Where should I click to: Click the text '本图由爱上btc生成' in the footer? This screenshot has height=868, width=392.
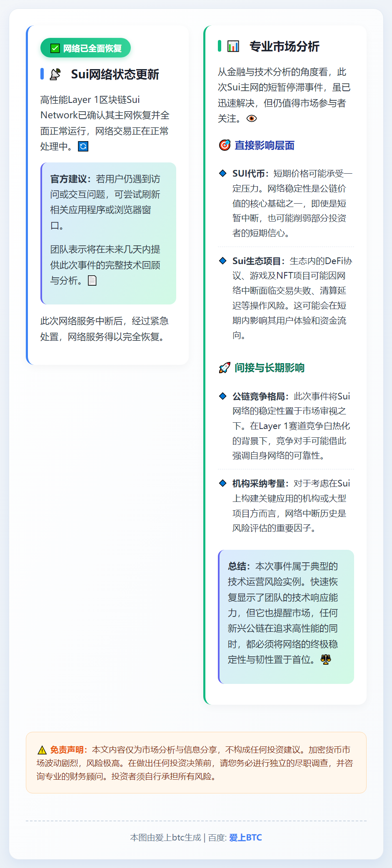click(166, 838)
